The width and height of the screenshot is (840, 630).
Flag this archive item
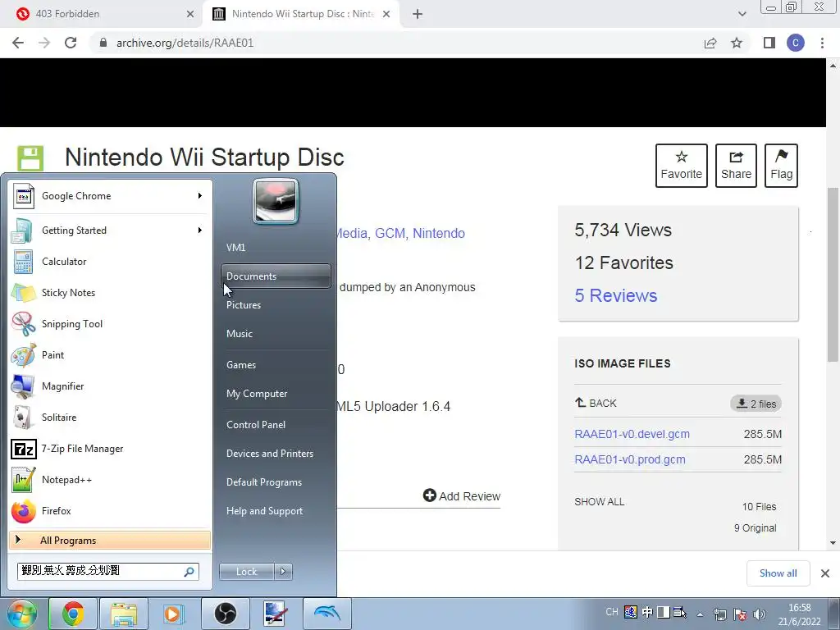click(x=781, y=166)
